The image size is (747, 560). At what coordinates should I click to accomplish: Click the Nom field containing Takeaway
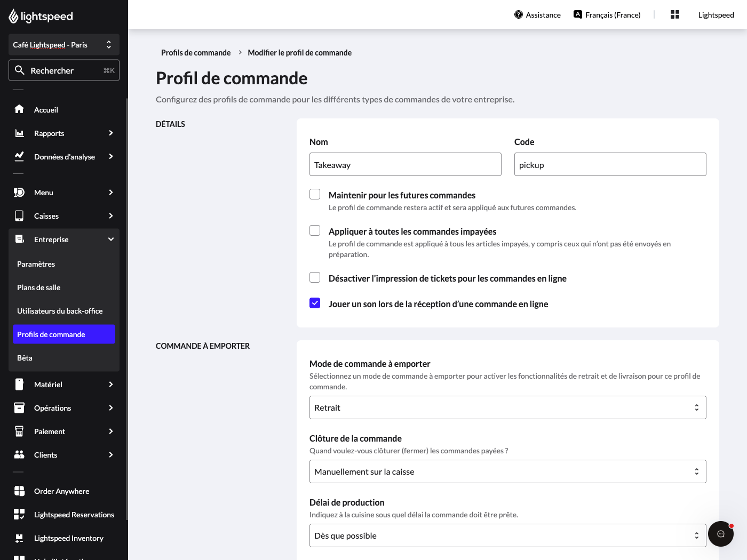point(406,164)
